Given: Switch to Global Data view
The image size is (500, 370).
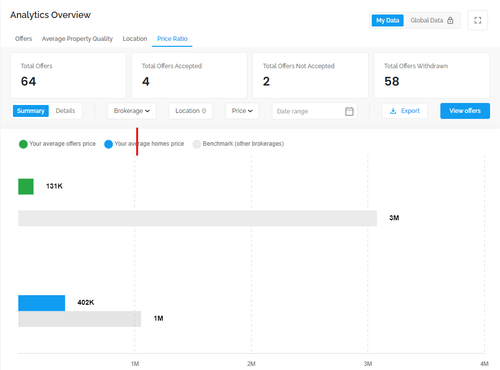Looking at the screenshot, I should (x=432, y=20).
